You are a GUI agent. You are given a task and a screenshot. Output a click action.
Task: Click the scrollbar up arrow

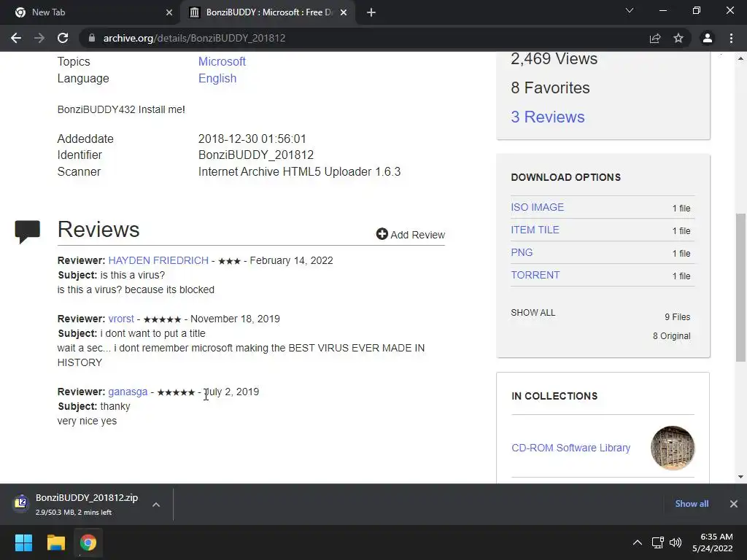(740, 58)
